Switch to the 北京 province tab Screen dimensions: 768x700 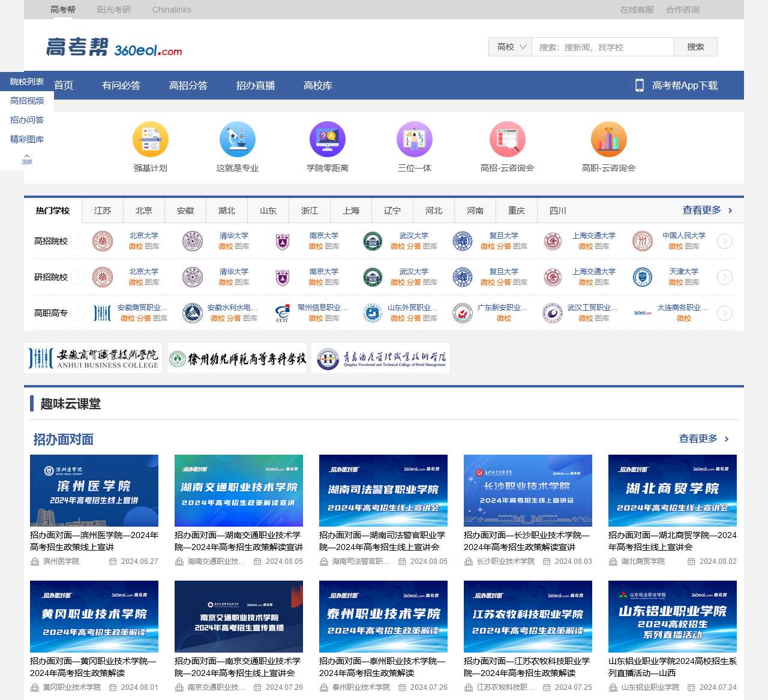point(144,211)
